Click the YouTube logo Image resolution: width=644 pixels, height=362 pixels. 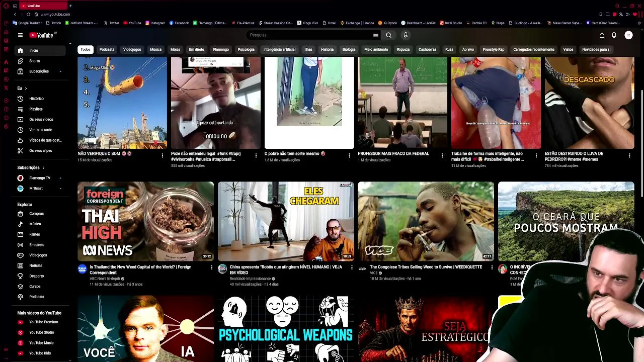coord(41,35)
